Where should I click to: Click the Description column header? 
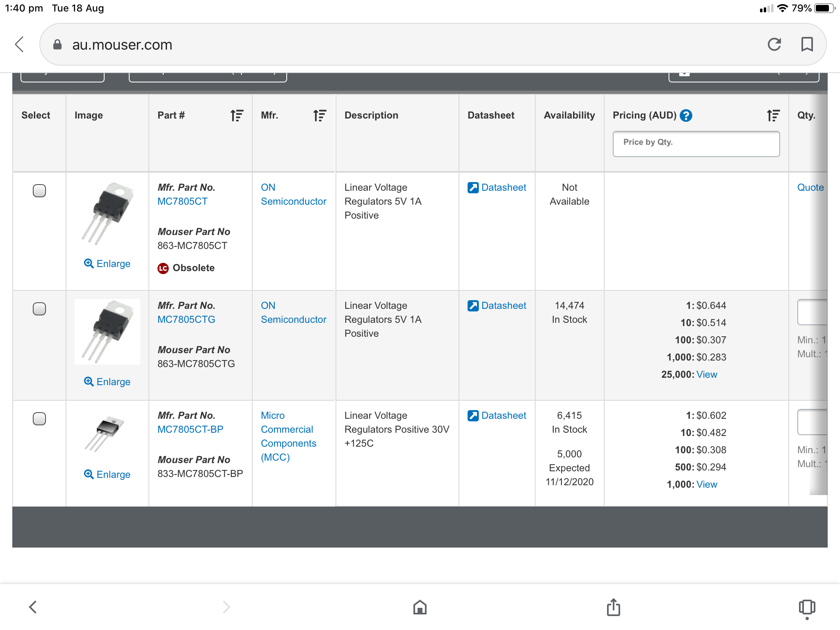pyautogui.click(x=371, y=116)
